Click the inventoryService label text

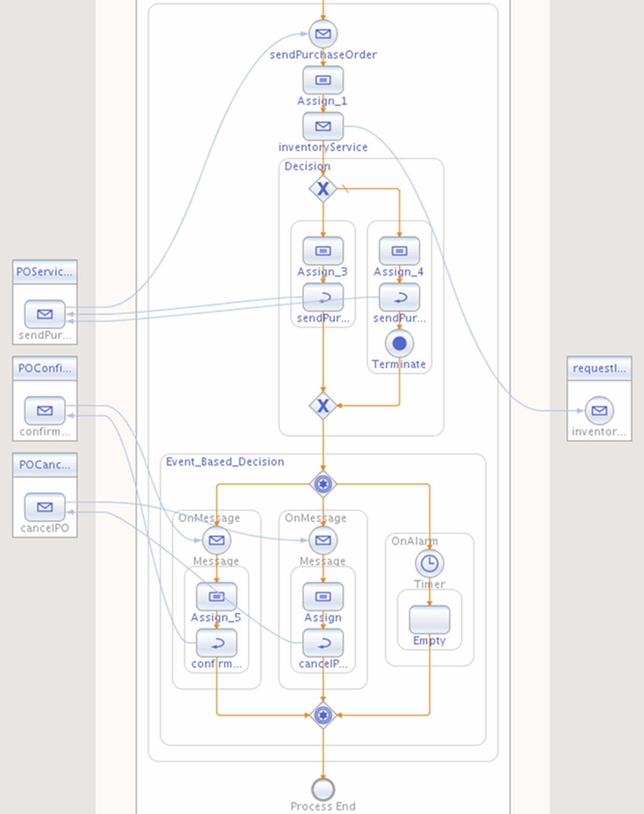click(323, 147)
